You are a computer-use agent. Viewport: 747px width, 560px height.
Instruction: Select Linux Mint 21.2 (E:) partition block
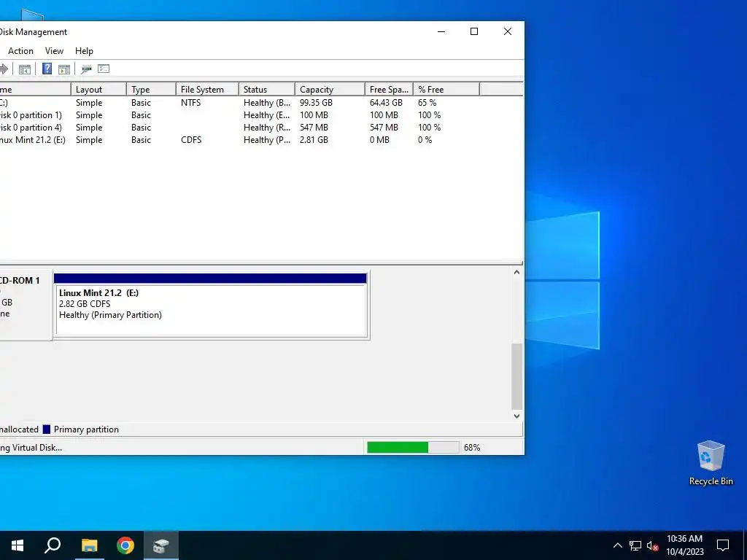pos(211,306)
